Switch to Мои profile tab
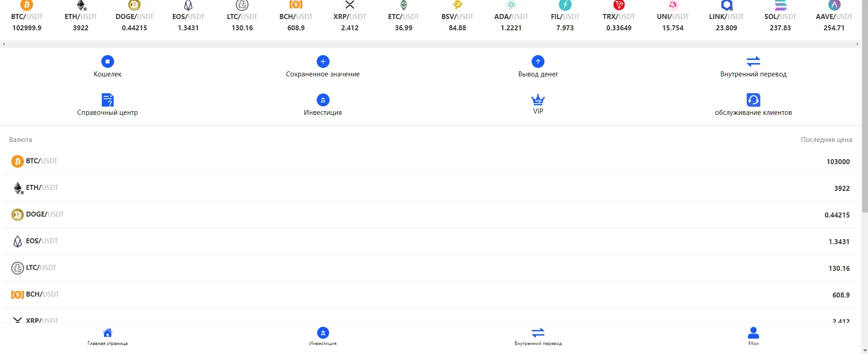Image resolution: width=868 pixels, height=354 pixels. (x=753, y=337)
